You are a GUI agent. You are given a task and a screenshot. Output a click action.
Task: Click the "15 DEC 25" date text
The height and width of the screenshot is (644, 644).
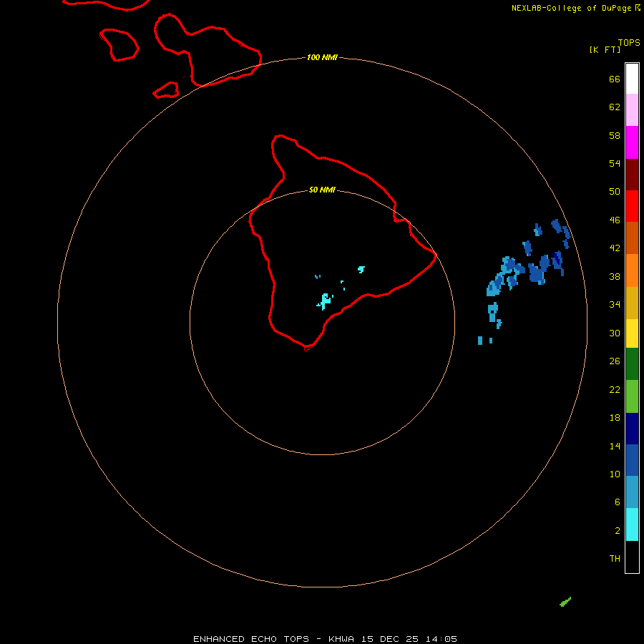point(390,639)
